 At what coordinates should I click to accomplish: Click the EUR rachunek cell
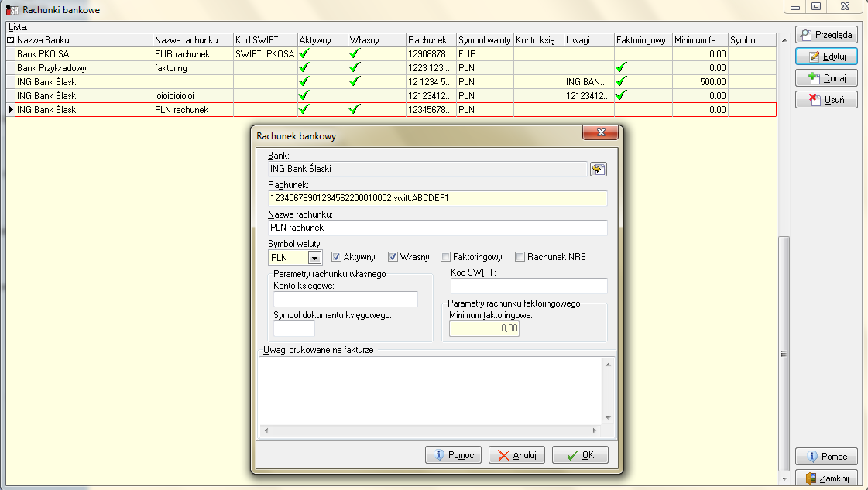tap(194, 53)
